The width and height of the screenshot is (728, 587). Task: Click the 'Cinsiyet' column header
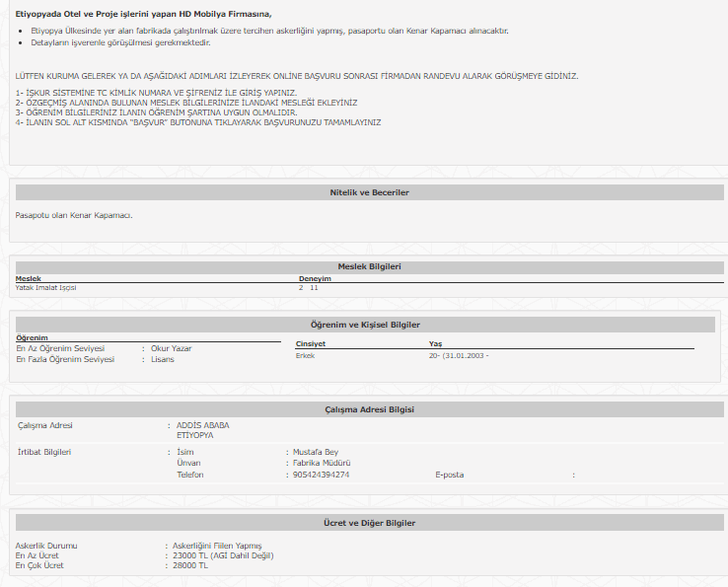311,343
